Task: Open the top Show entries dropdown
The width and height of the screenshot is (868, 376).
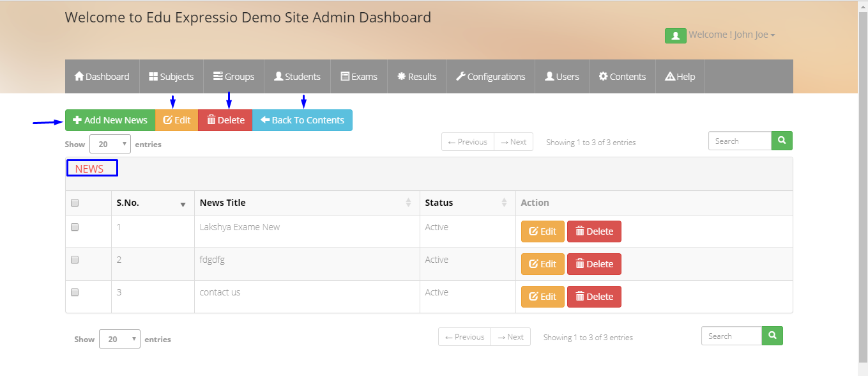Action: [x=110, y=144]
